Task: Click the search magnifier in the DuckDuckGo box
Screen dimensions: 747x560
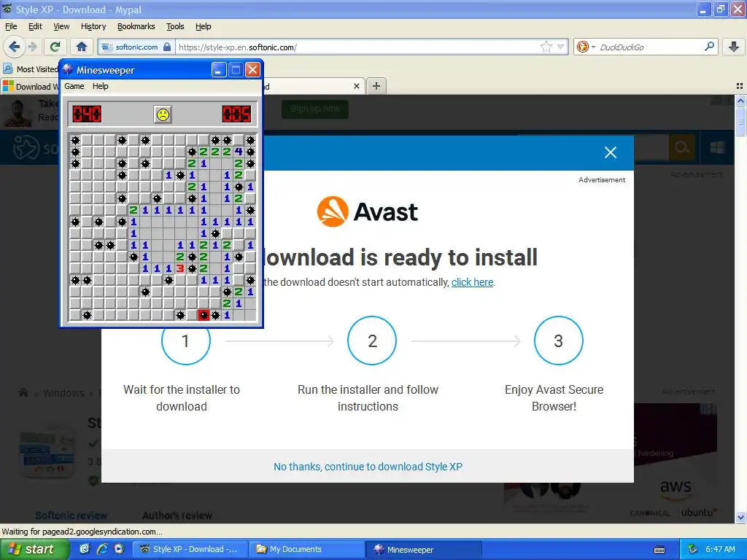Action: tap(709, 47)
